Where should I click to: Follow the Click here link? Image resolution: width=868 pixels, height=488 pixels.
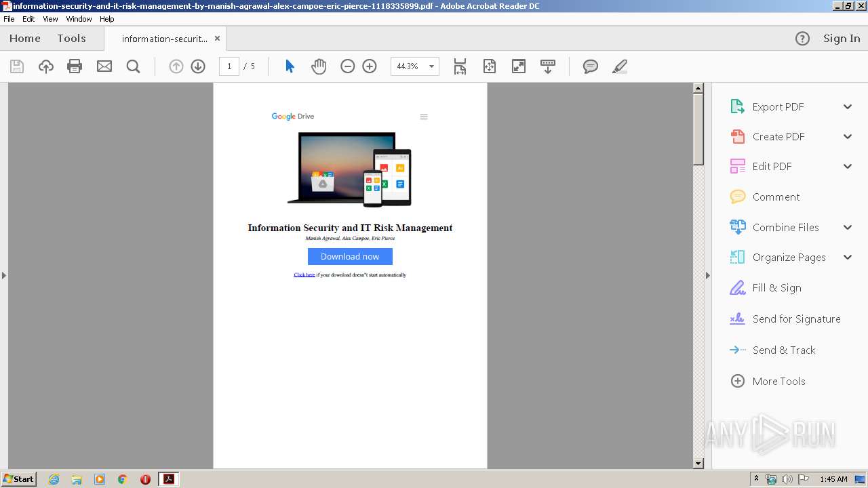click(304, 275)
